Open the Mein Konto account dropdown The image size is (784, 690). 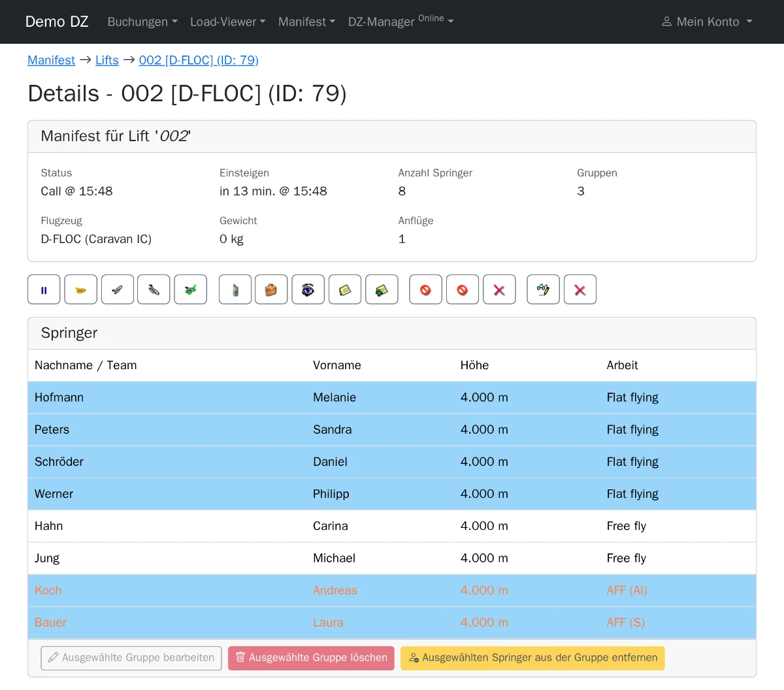pos(707,22)
